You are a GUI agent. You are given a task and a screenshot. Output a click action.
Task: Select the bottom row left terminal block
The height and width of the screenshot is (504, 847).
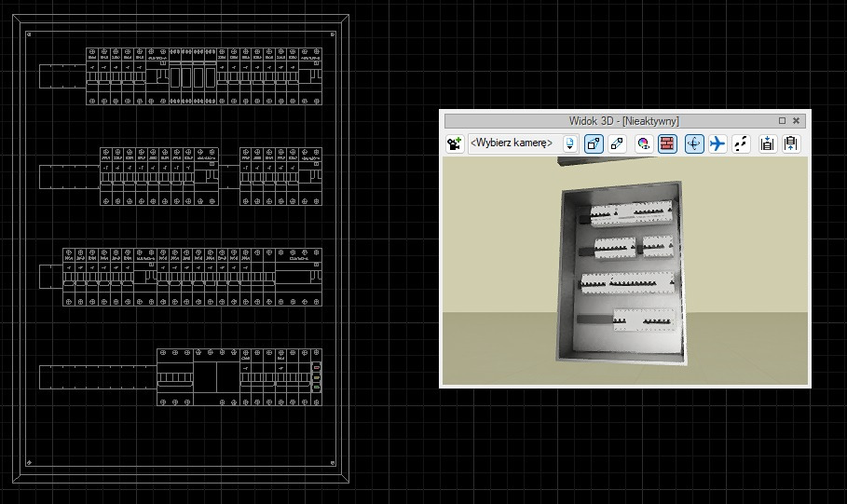point(98,377)
